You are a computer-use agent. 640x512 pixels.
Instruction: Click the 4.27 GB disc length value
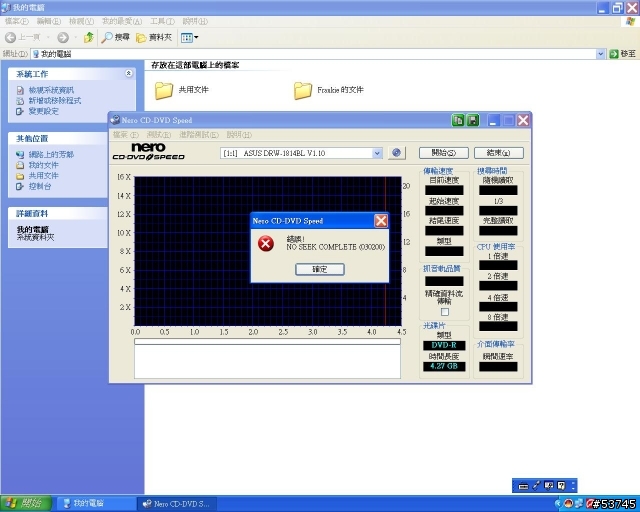point(444,366)
